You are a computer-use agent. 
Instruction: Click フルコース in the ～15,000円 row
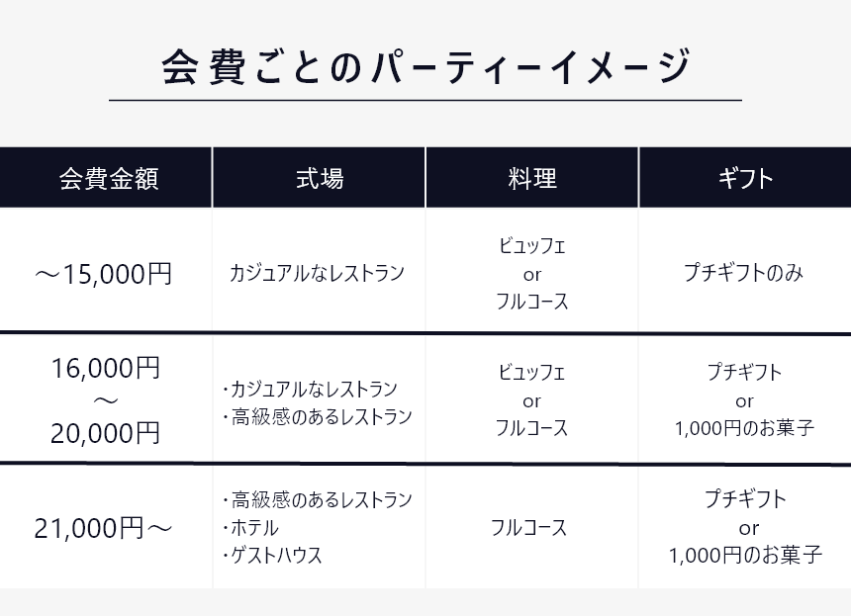point(532,302)
